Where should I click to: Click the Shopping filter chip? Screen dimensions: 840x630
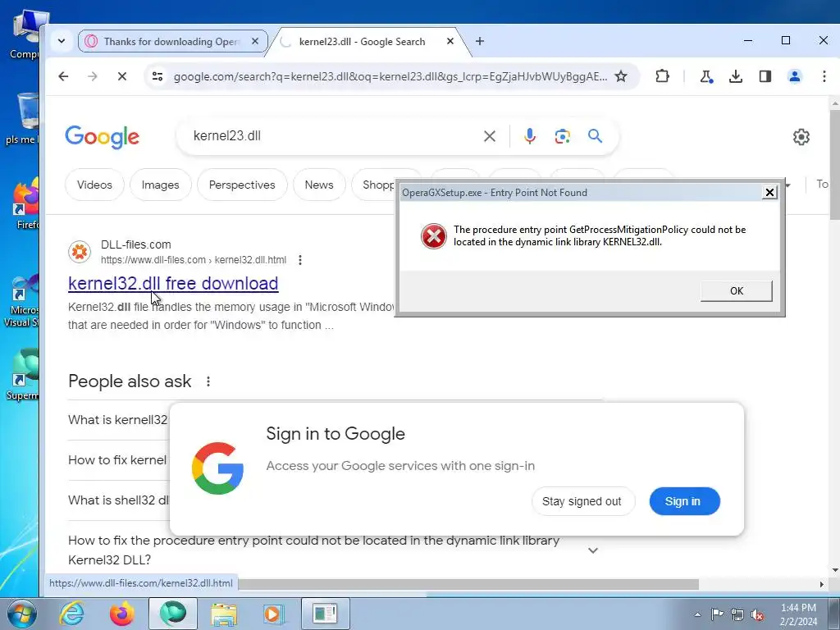[378, 185]
